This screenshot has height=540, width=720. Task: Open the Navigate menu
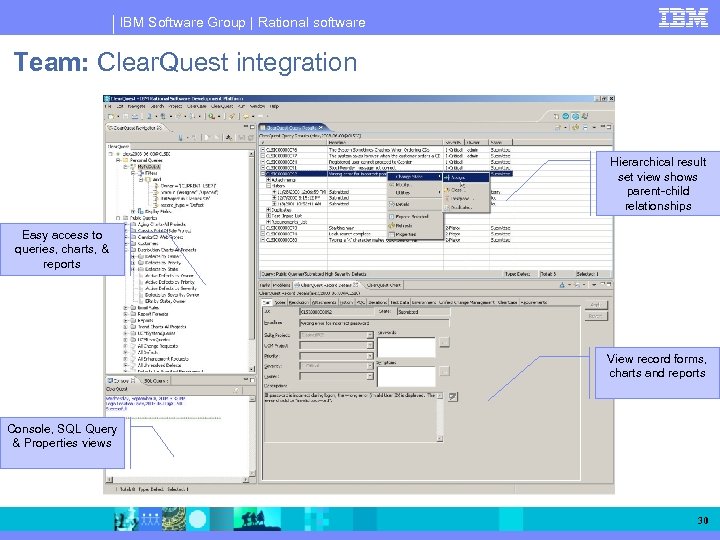(136, 106)
